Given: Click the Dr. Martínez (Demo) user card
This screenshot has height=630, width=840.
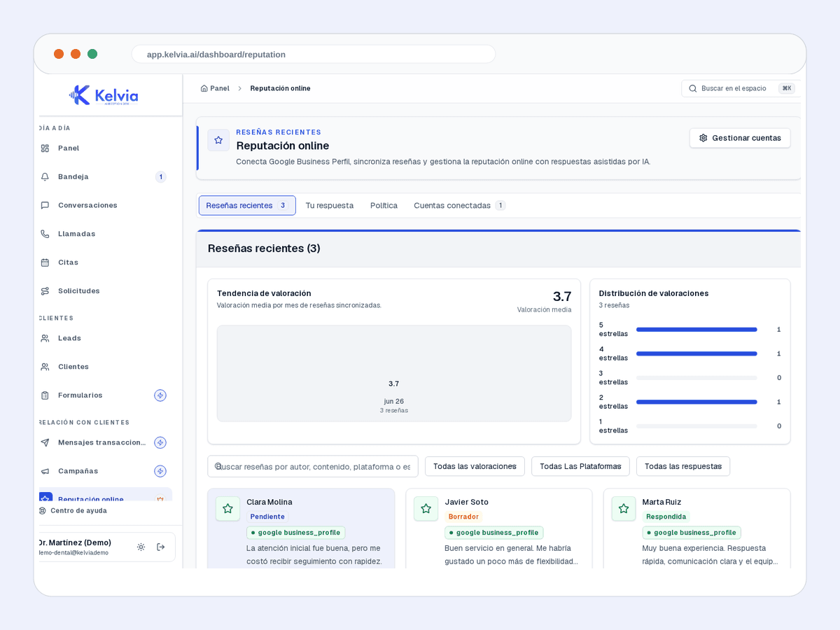Looking at the screenshot, I should click(x=106, y=547).
